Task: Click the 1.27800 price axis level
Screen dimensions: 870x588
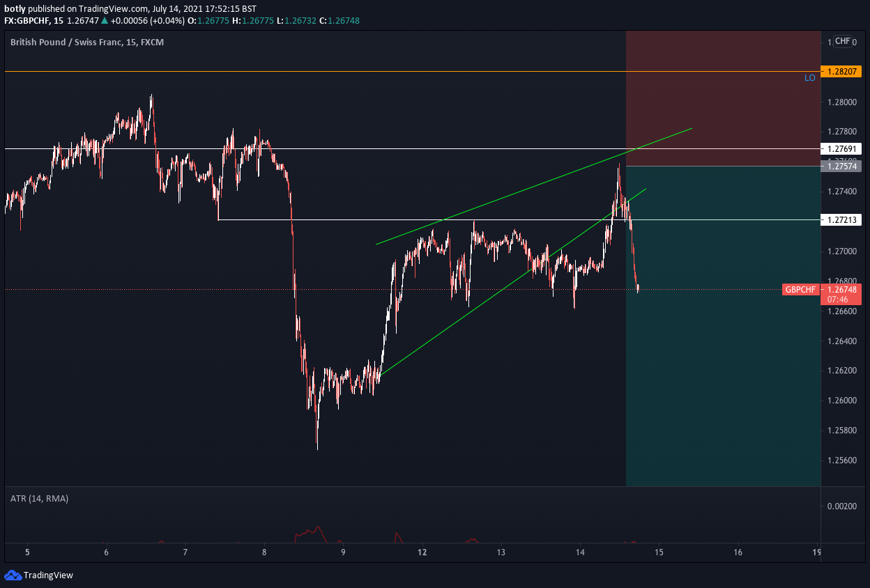Action: coord(842,132)
